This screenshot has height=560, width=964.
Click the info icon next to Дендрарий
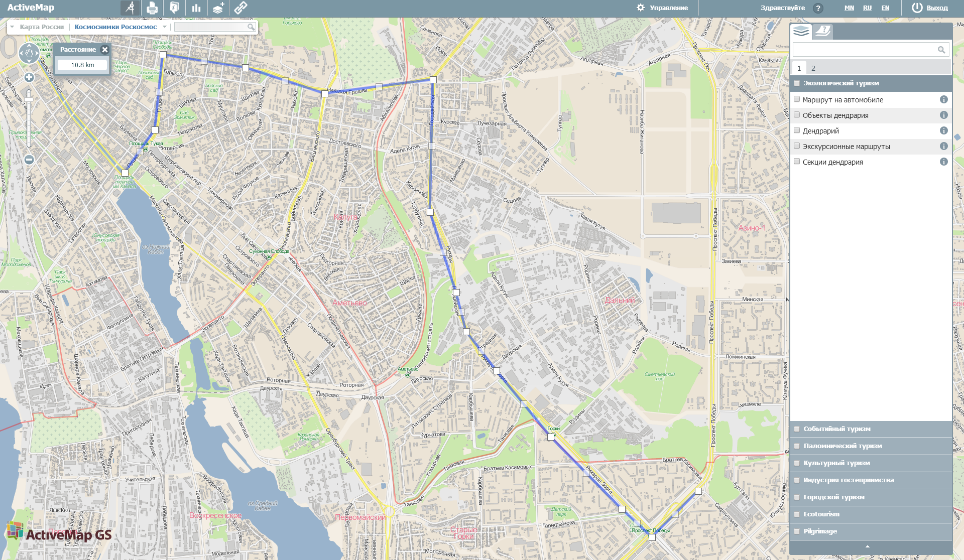944,130
